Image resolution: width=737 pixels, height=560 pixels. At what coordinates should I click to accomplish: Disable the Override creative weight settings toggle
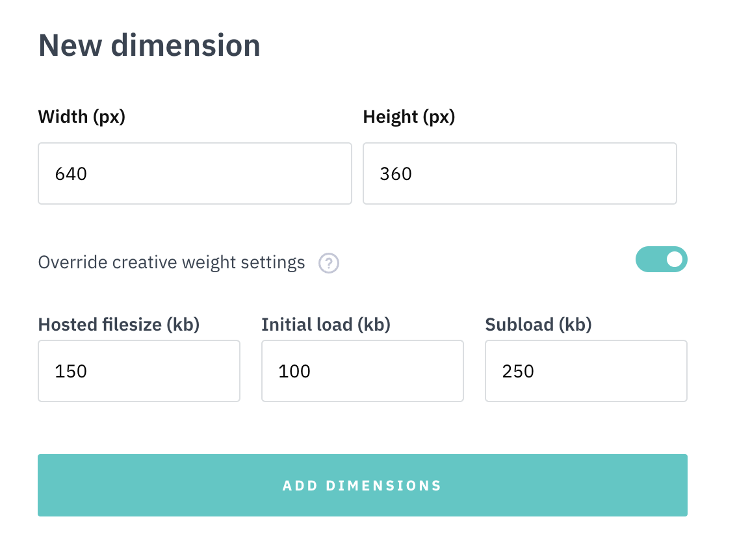tap(661, 259)
